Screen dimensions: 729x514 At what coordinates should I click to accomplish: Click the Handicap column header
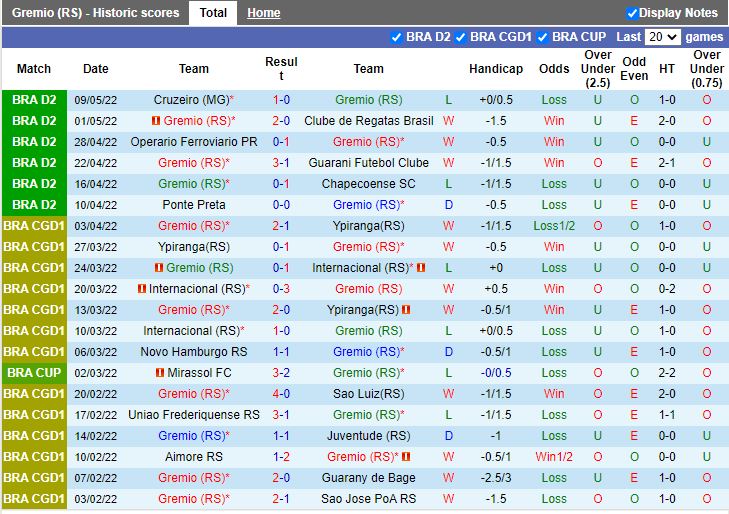[496, 69]
